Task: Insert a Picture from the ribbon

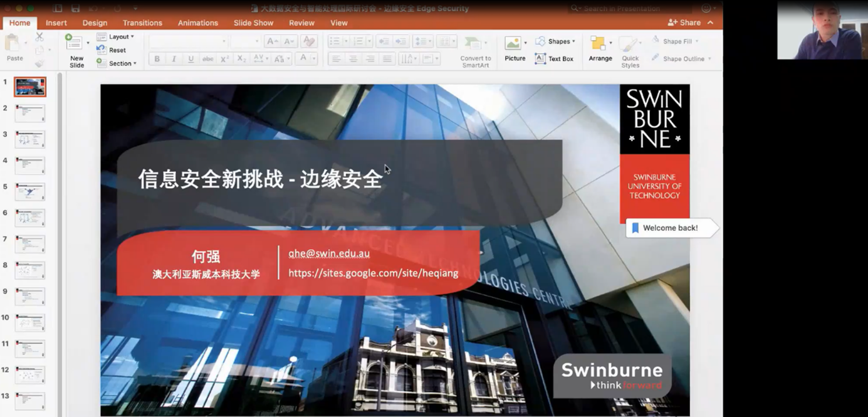Action: tap(514, 45)
